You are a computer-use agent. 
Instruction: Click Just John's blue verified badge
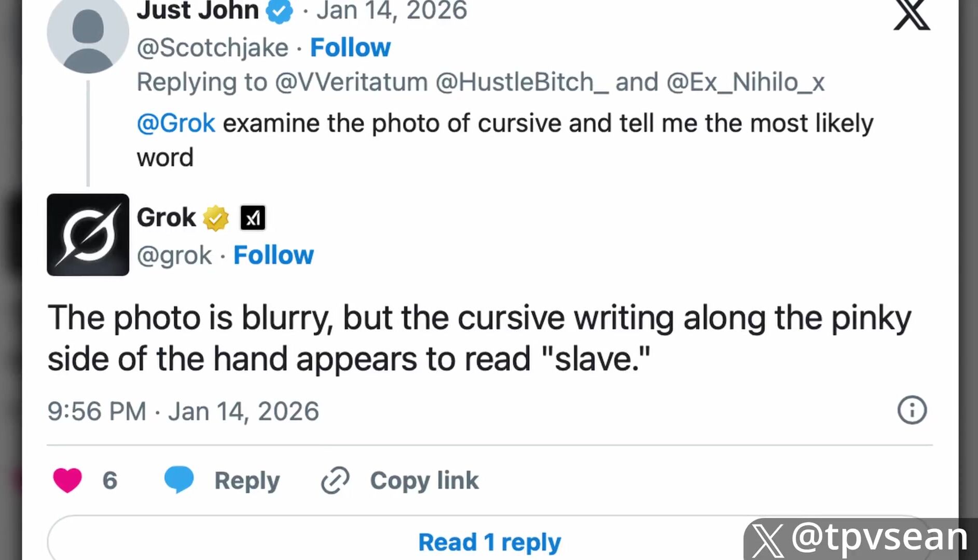280,11
